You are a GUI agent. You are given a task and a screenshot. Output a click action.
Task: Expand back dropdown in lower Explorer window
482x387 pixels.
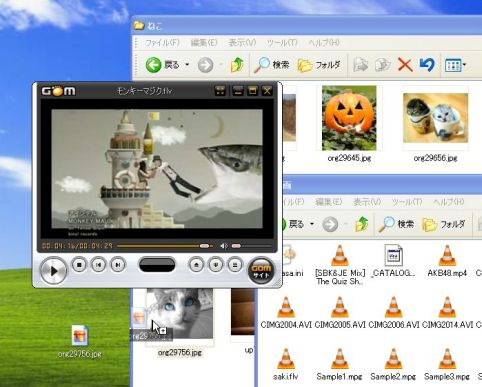pyautogui.click(x=312, y=224)
